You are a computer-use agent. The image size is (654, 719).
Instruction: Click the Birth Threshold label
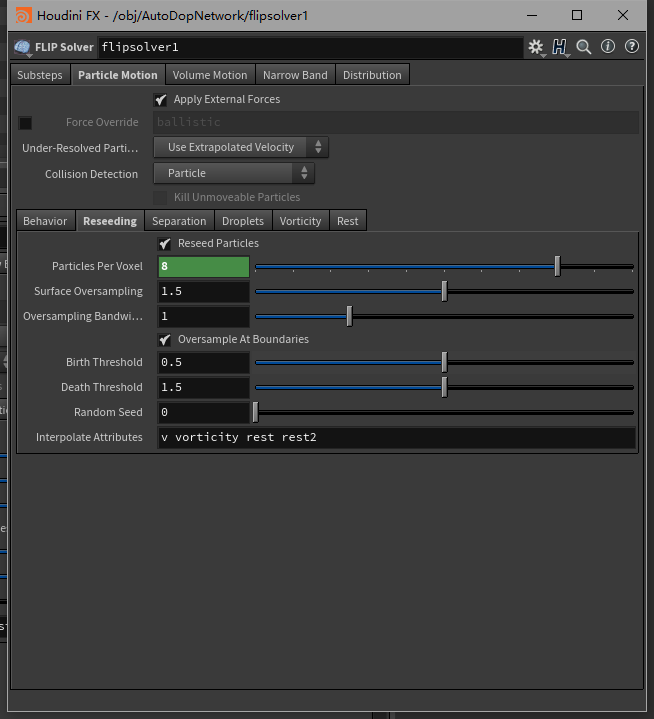(x=104, y=362)
